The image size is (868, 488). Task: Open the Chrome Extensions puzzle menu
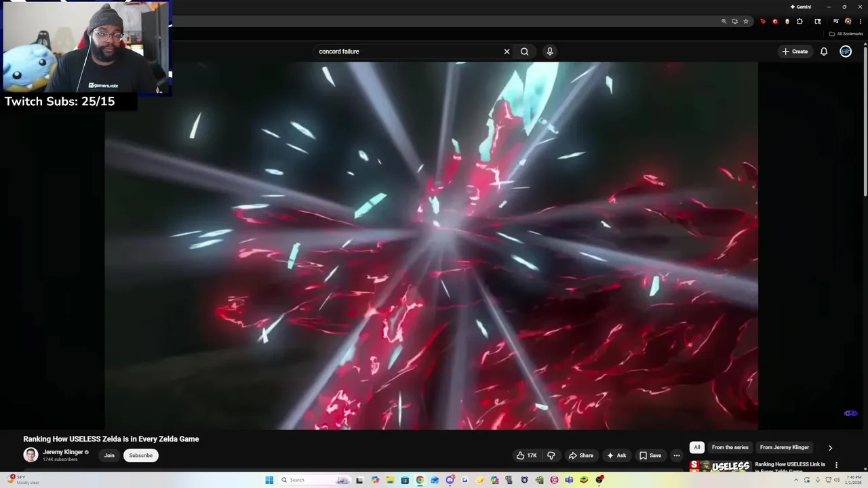point(800,21)
